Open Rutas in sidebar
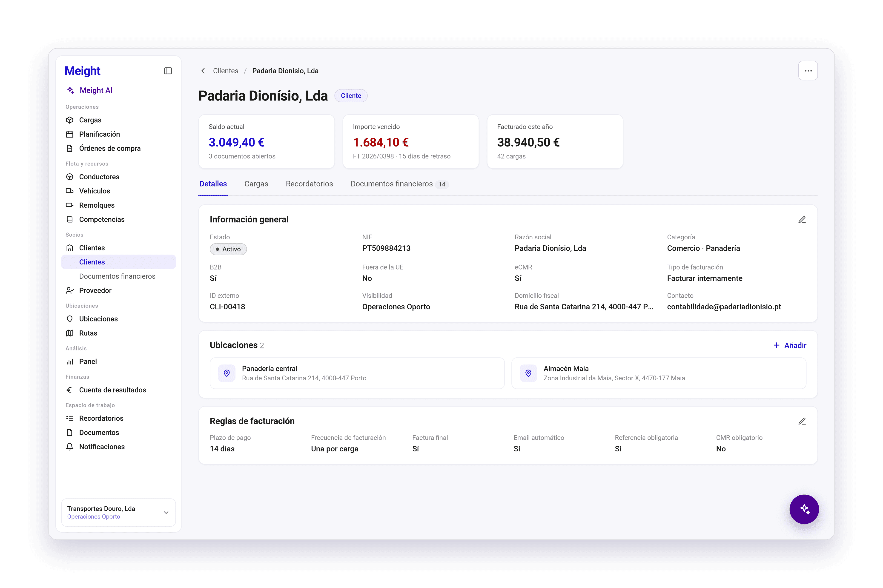Image resolution: width=883 pixels, height=588 pixels. pyautogui.click(x=118, y=333)
